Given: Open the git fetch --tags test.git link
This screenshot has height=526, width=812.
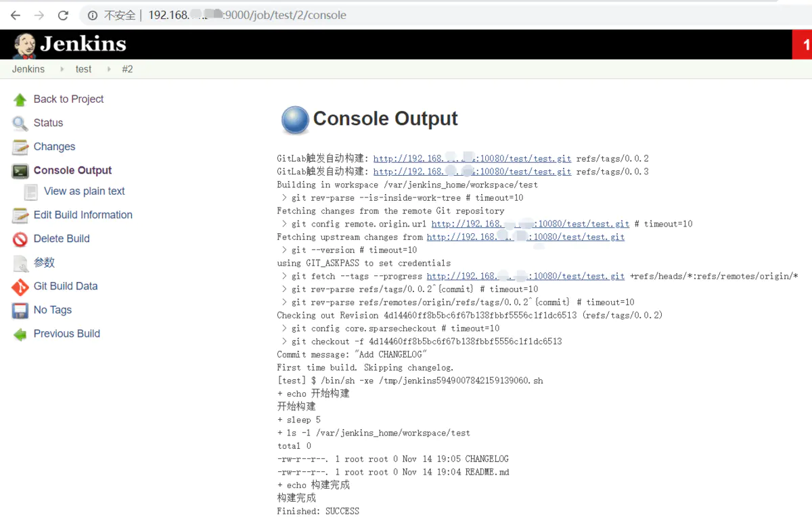Looking at the screenshot, I should click(x=526, y=276).
